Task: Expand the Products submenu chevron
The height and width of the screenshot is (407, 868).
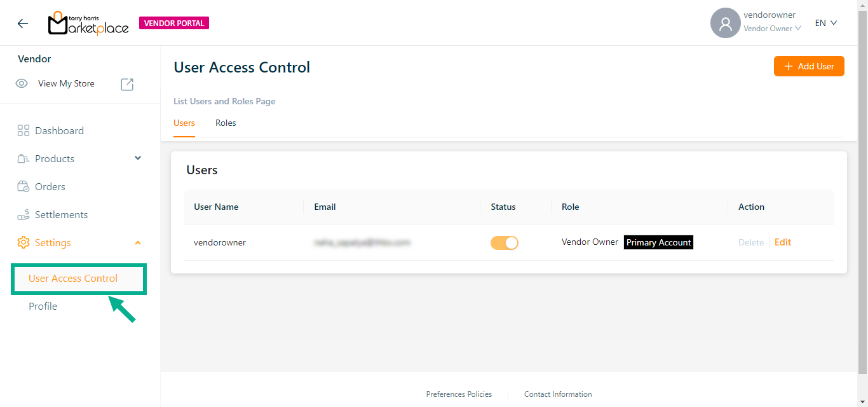Action: click(x=138, y=158)
